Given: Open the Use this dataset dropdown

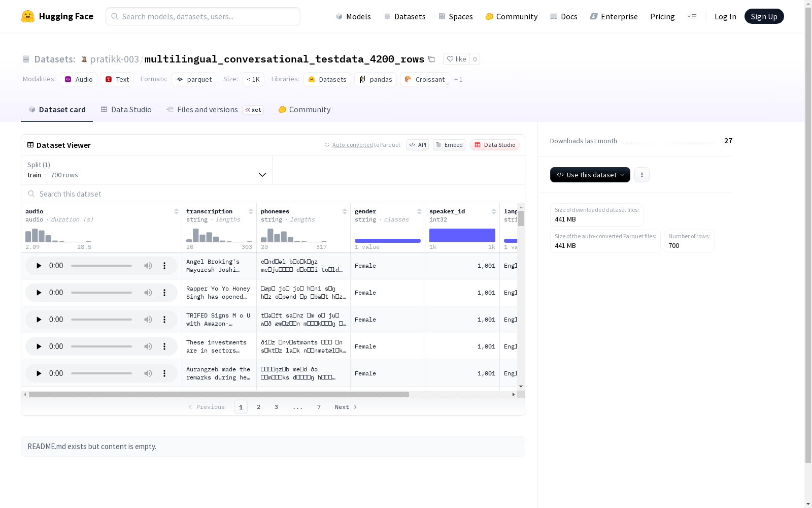Looking at the screenshot, I should point(590,175).
